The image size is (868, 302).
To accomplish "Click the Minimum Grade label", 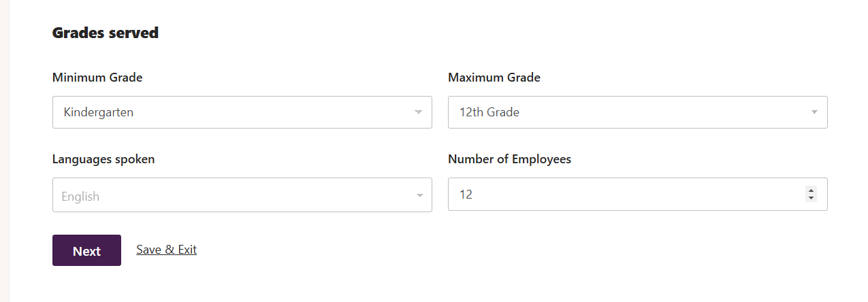I will coord(97,78).
